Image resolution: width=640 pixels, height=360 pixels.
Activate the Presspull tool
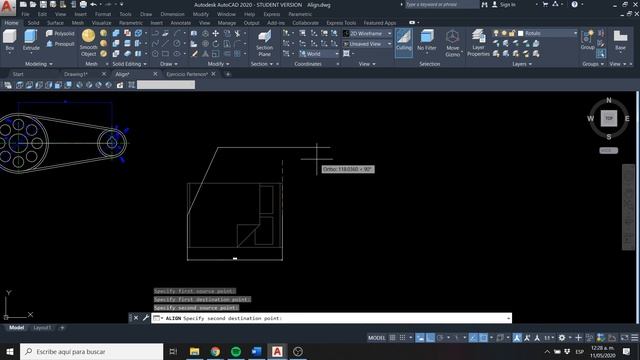click(60, 44)
